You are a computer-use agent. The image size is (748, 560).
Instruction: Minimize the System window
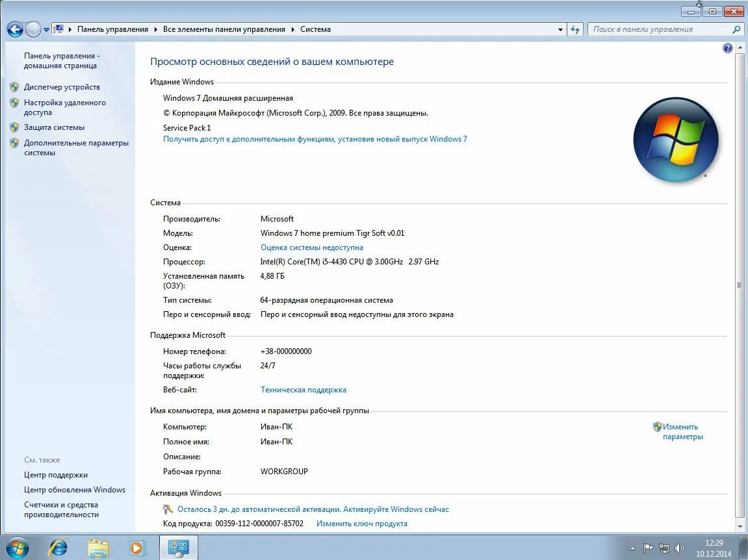click(691, 11)
